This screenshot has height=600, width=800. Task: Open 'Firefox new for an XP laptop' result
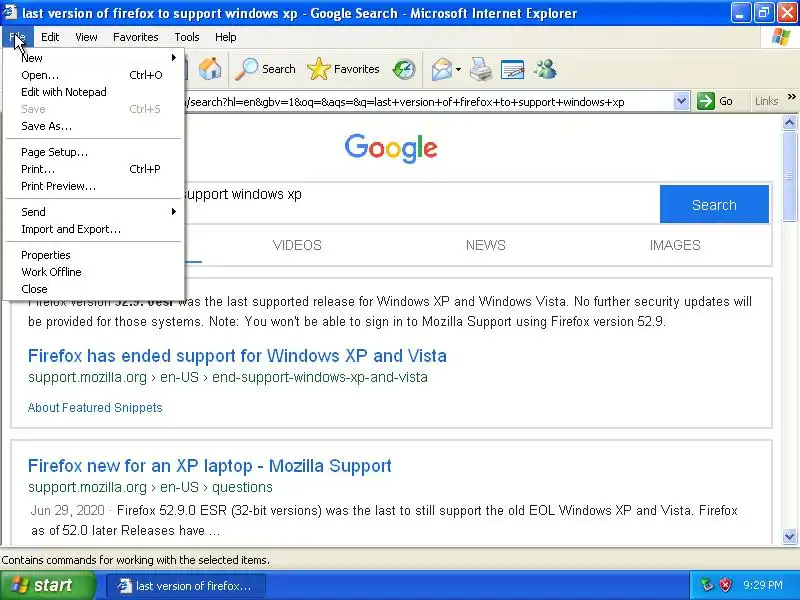point(210,466)
